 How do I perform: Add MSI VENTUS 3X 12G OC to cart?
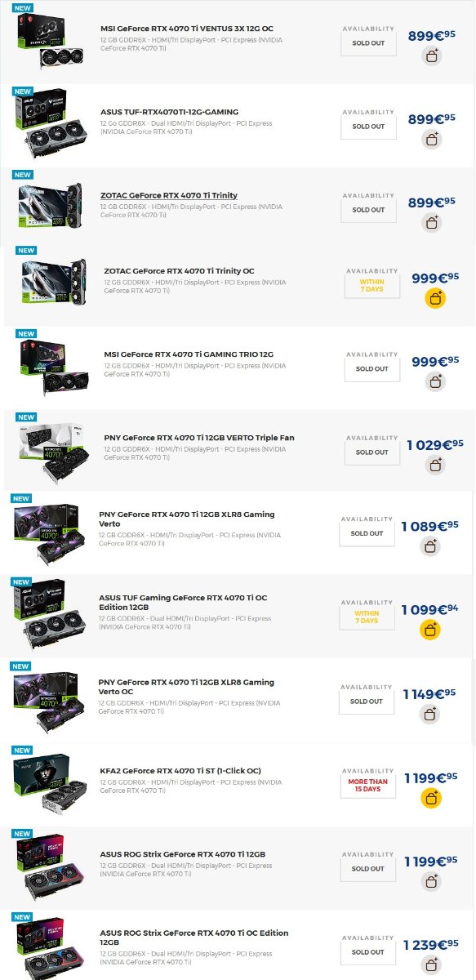click(x=432, y=56)
